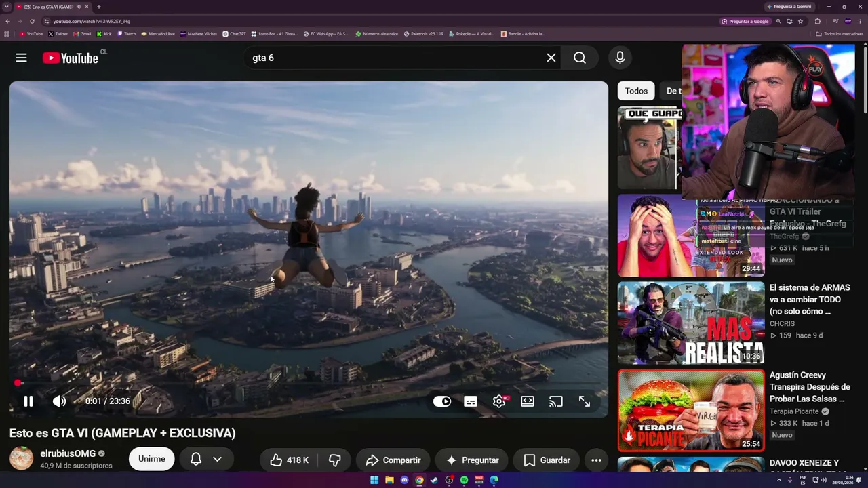This screenshot has height=488, width=868.
Task: Open the tab search dropdown arrow
Action: [8, 7]
